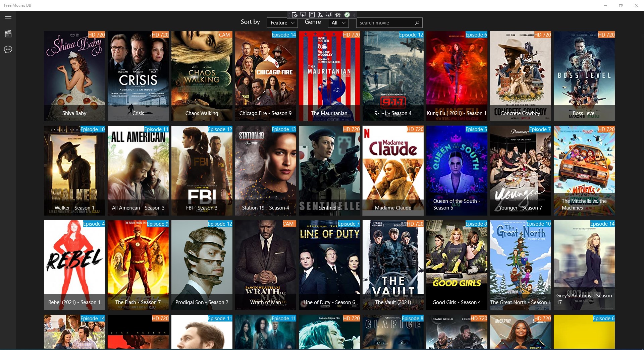Image resolution: width=644 pixels, height=350 pixels.
Task: Select The Flash Season 7 poster
Action: click(138, 265)
